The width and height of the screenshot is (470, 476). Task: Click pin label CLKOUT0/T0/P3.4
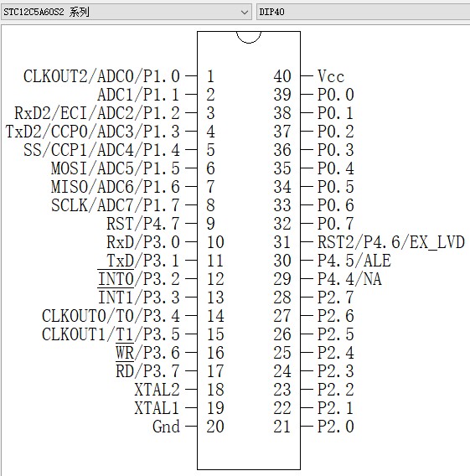coord(111,316)
